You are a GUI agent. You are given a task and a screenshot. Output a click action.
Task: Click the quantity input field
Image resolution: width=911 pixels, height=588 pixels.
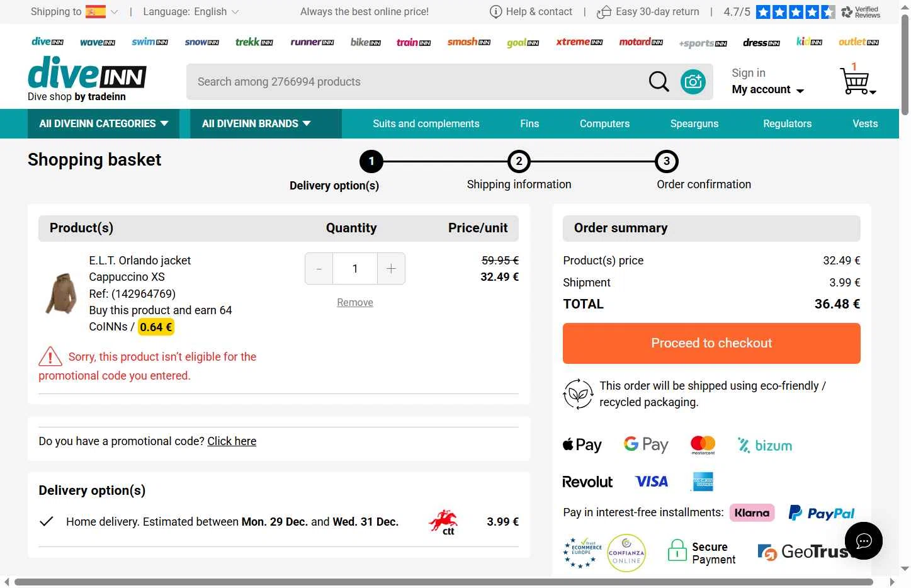[x=355, y=269]
